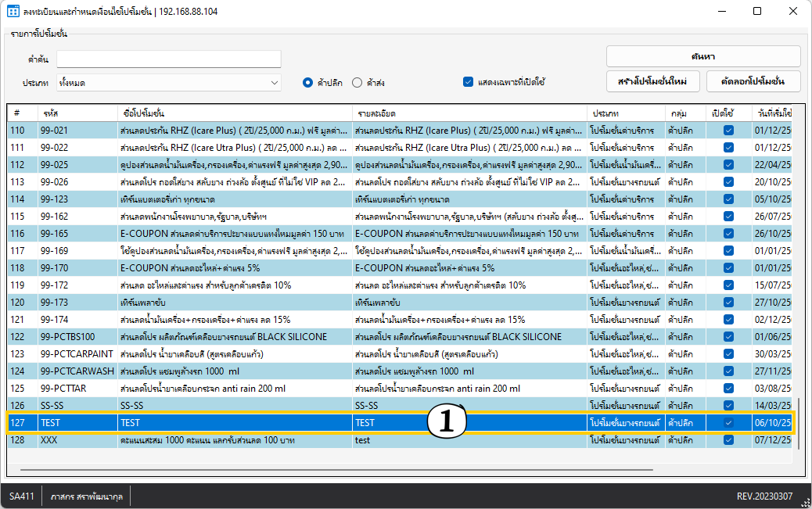Open the ประเภท dropdown showing ทั้งหมด

[x=168, y=82]
